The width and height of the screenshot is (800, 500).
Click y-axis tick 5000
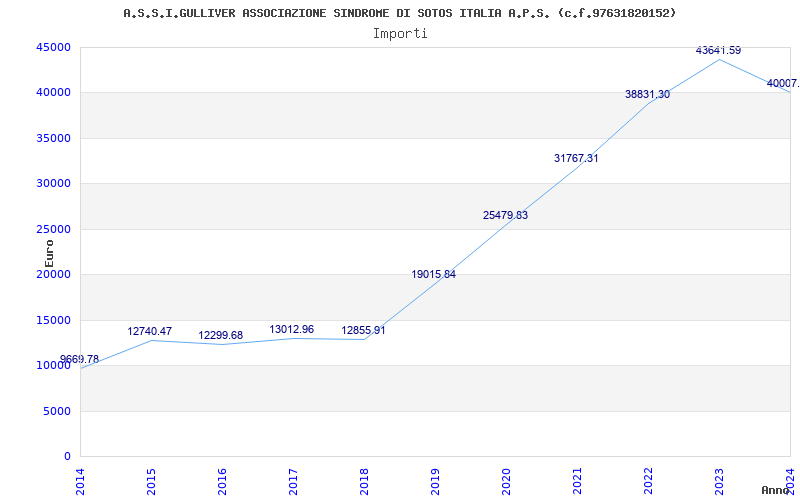[56, 411]
